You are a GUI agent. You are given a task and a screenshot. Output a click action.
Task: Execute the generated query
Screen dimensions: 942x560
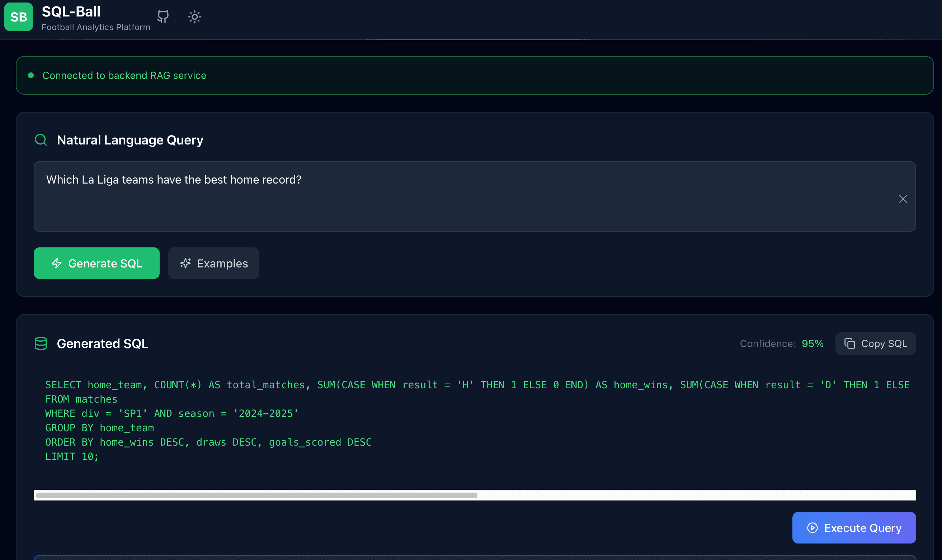tap(854, 528)
